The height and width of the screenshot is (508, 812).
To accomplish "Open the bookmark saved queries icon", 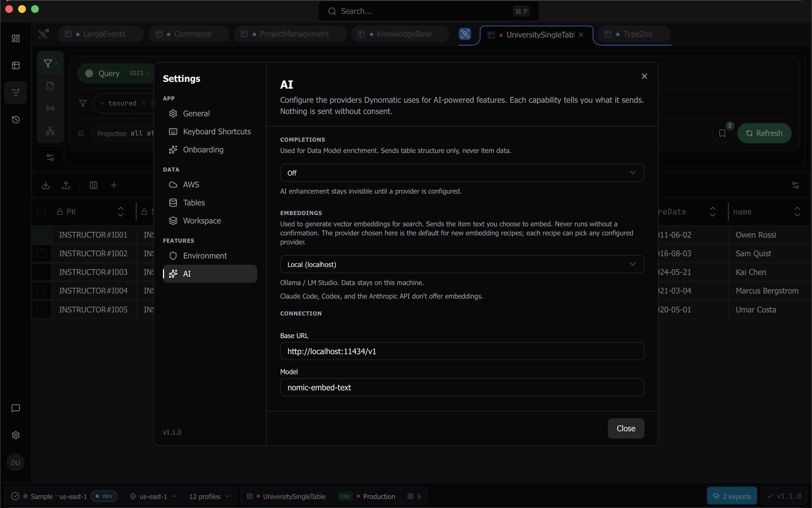I will click(722, 133).
